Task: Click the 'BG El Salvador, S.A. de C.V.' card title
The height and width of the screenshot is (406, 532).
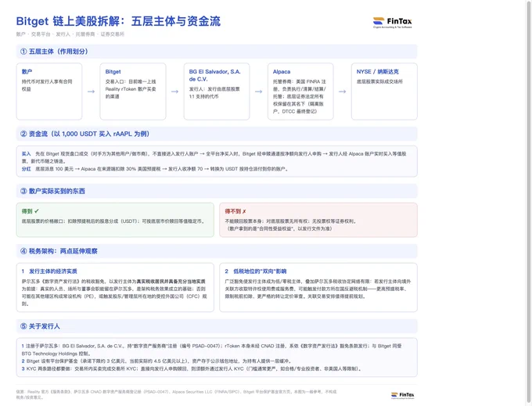Action: tap(215, 75)
